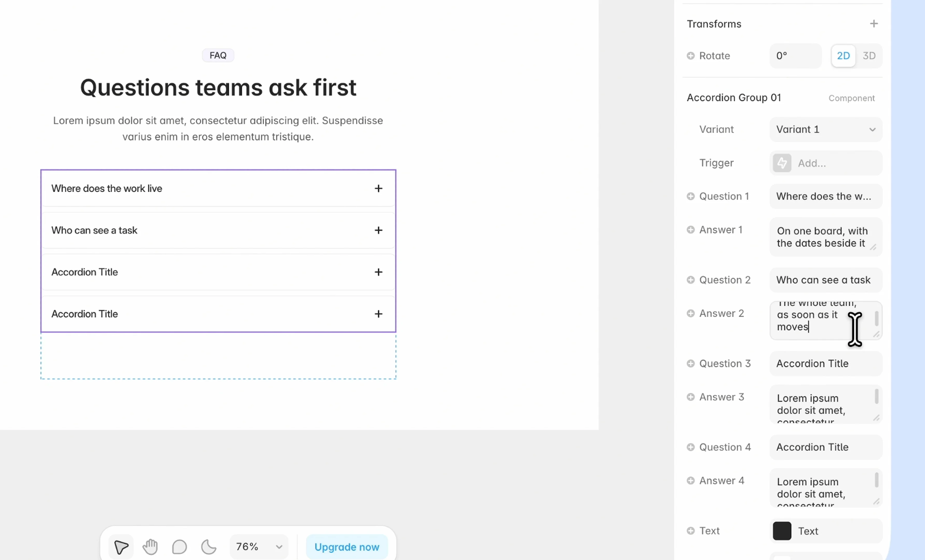This screenshot has height=560, width=925.
Task: Expand the third Accordion Title item
Action: [x=218, y=272]
